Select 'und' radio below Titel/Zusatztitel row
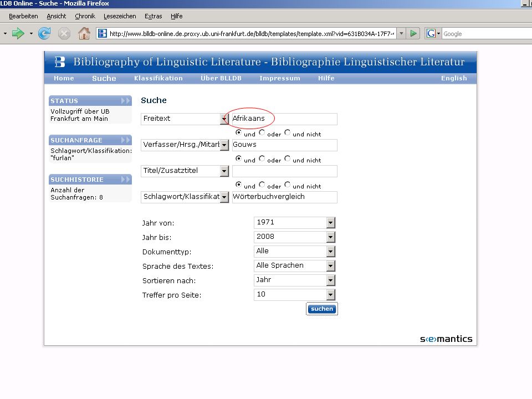 tap(238, 185)
